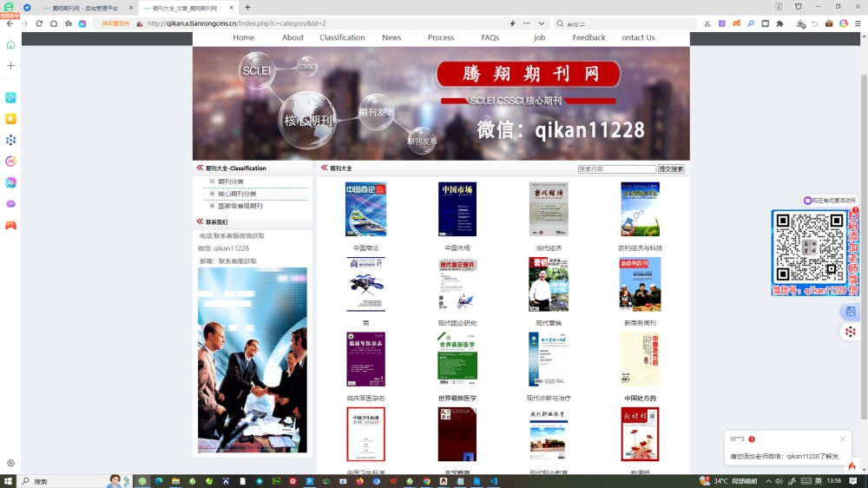Viewport: 868px width, 488px height.
Task: Open the three-dot address bar menu
Action: tap(527, 23)
